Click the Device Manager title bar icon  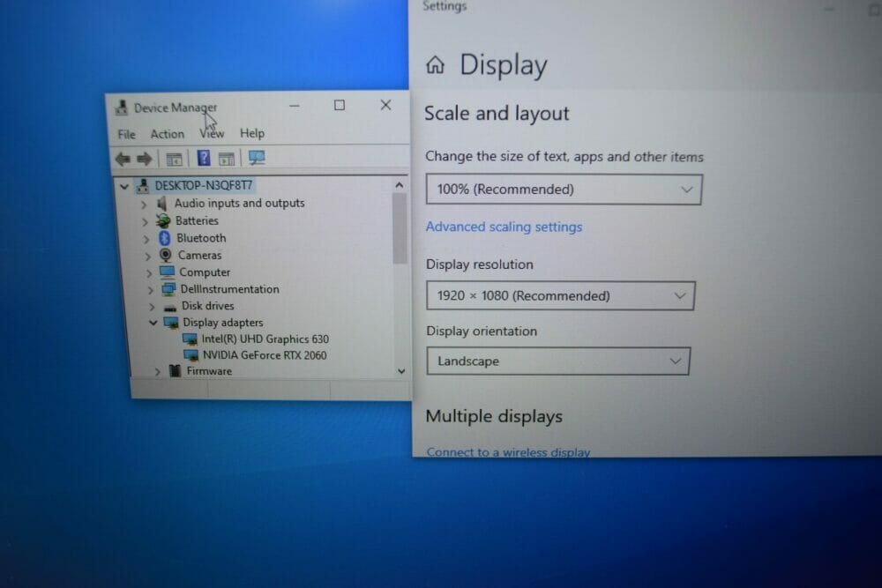[x=122, y=108]
